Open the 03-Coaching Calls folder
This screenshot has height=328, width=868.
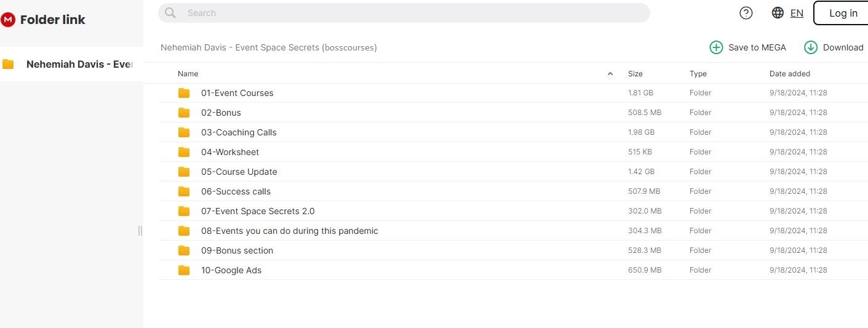pos(239,132)
